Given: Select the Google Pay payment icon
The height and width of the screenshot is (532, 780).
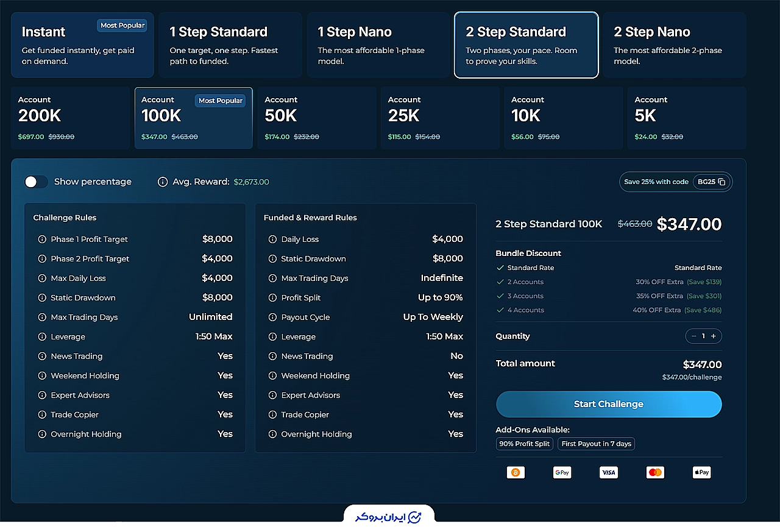Looking at the screenshot, I should [562, 472].
